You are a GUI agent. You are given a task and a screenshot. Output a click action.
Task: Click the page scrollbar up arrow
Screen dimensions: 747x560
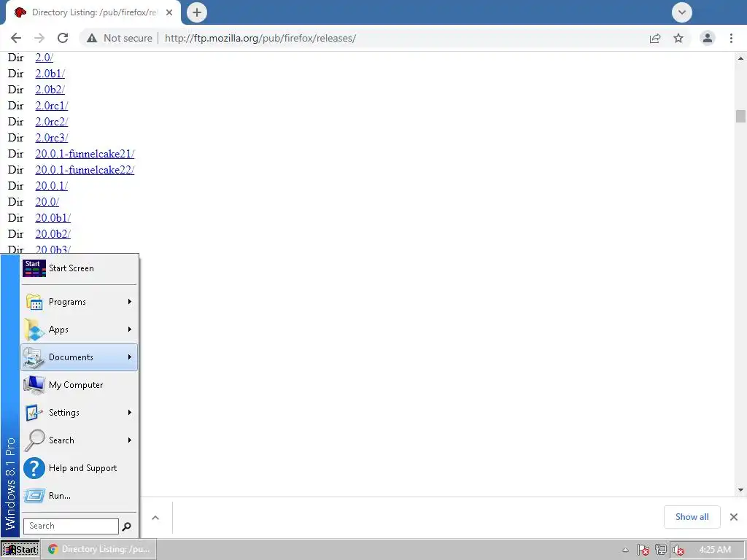740,58
